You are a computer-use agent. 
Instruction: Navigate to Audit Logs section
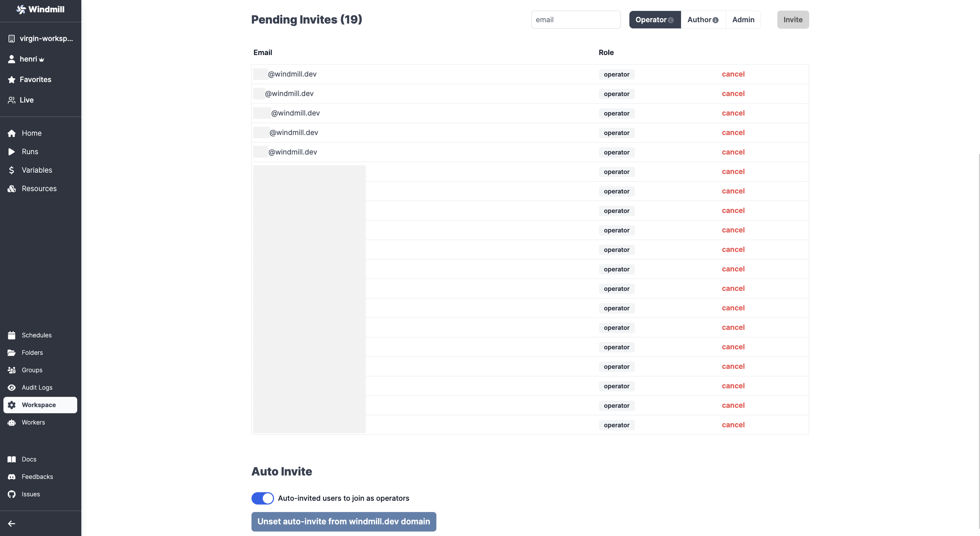coord(37,387)
